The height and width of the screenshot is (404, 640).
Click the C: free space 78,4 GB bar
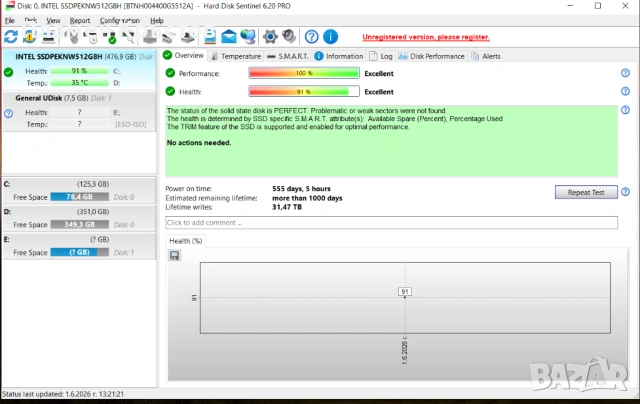pos(80,197)
